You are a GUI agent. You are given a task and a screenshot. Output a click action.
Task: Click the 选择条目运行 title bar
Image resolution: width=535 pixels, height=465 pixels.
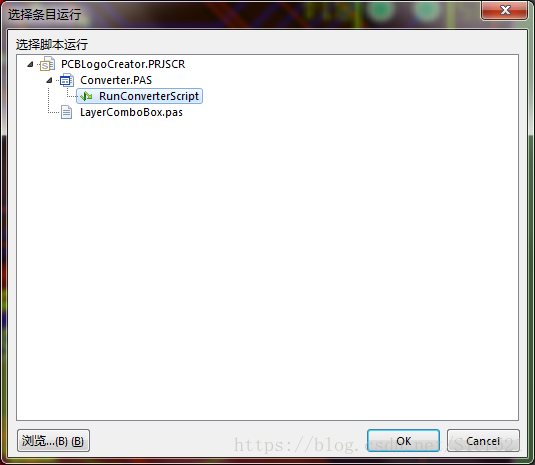click(239, 14)
